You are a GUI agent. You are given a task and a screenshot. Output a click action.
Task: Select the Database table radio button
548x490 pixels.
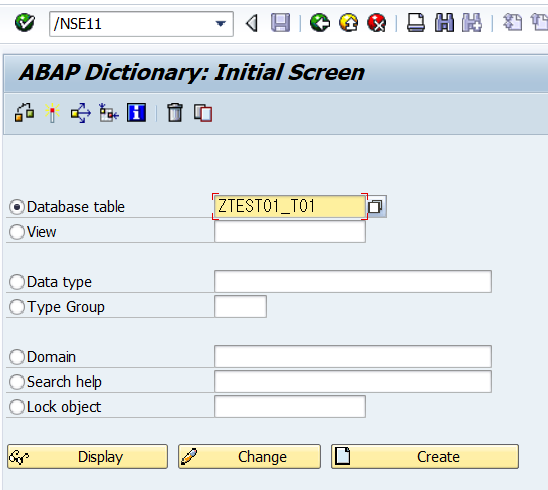pos(17,207)
